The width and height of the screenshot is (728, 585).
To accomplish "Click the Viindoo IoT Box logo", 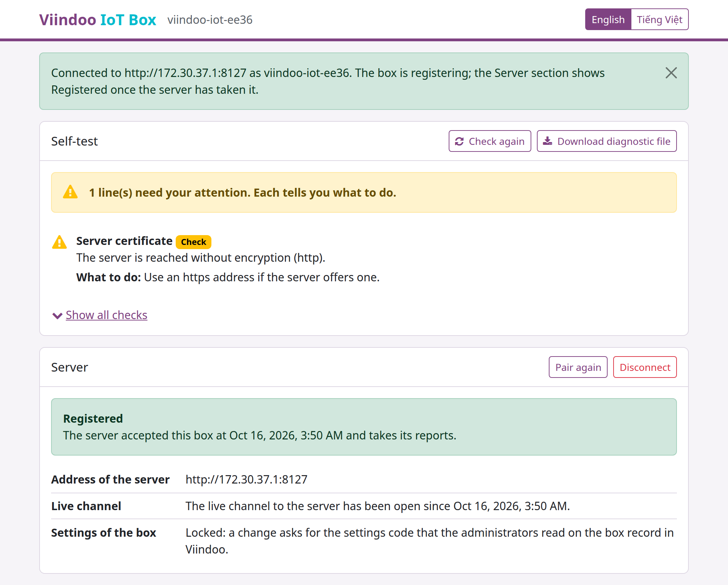I will [98, 20].
